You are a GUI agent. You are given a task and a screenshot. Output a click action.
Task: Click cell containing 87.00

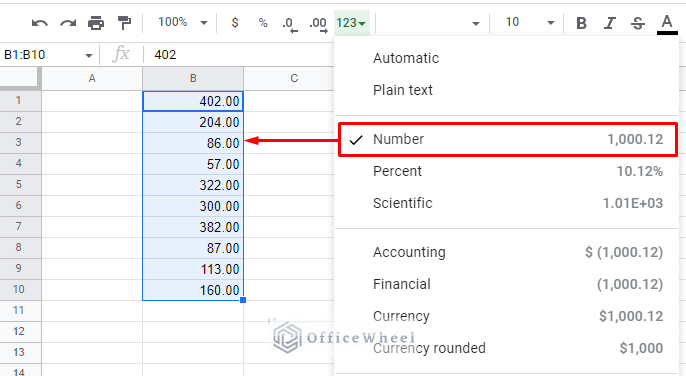click(x=193, y=248)
